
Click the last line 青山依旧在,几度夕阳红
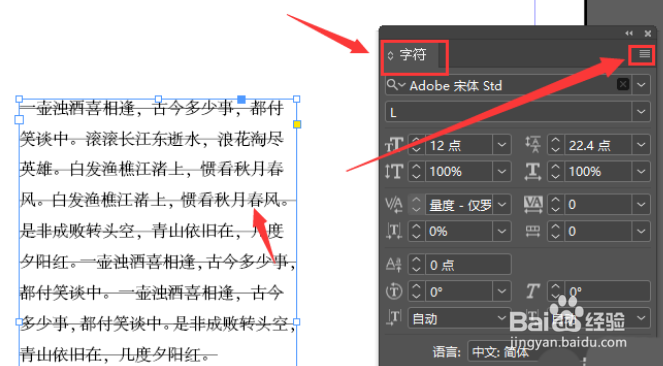click(114, 354)
